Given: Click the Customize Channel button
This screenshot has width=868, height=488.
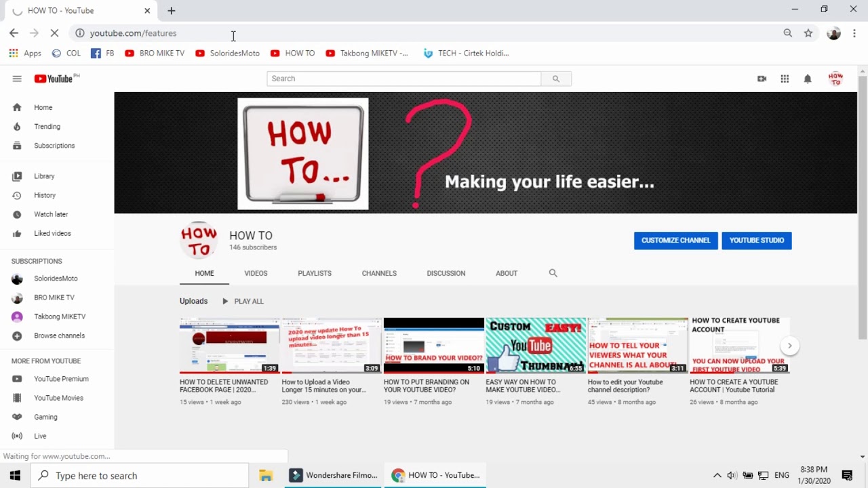Looking at the screenshot, I should [675, 241].
